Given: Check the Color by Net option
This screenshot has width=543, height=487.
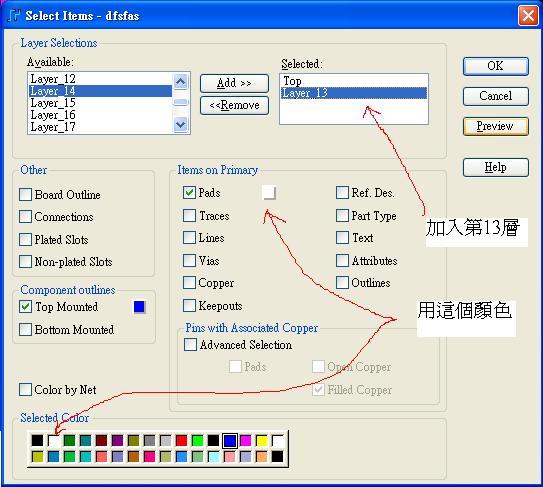Looking at the screenshot, I should point(25,389).
